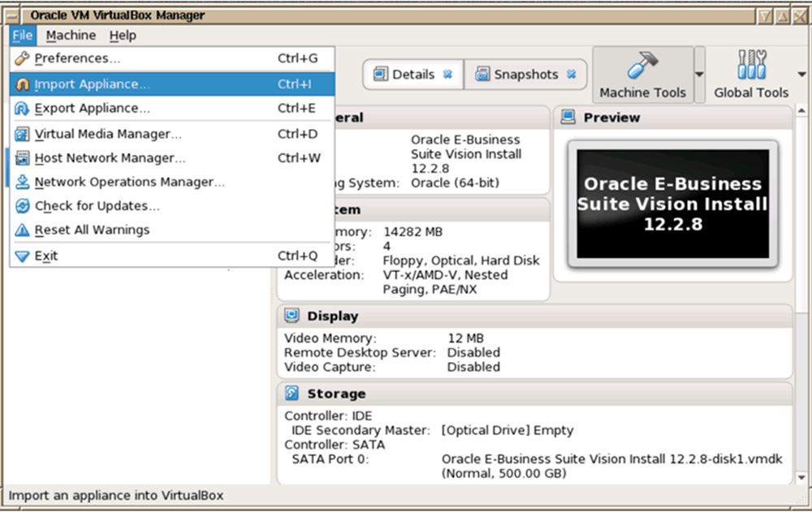Image resolution: width=812 pixels, height=512 pixels.
Task: Close the Snapshots pane with its X
Action: pos(571,75)
